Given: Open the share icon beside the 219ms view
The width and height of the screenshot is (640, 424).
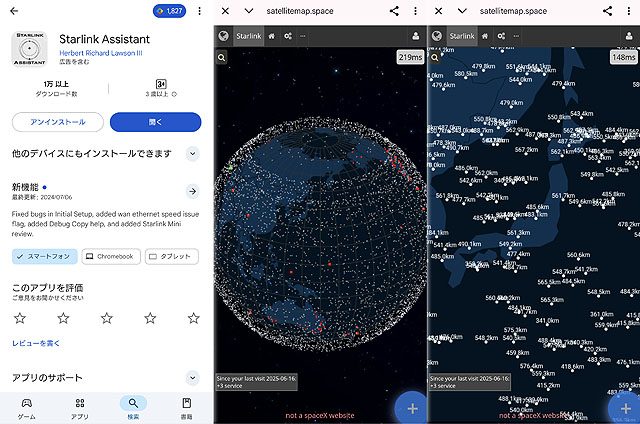Looking at the screenshot, I should 394,11.
